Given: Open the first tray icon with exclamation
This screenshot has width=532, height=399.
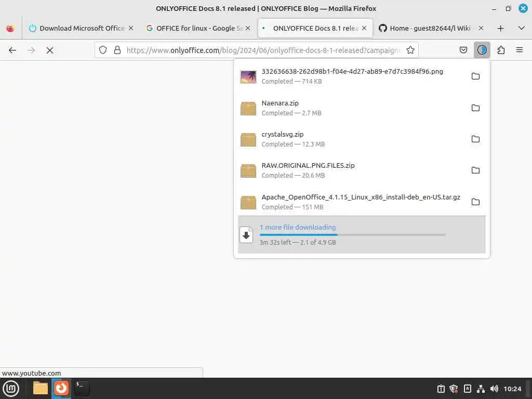Looking at the screenshot, I should (x=441, y=389).
